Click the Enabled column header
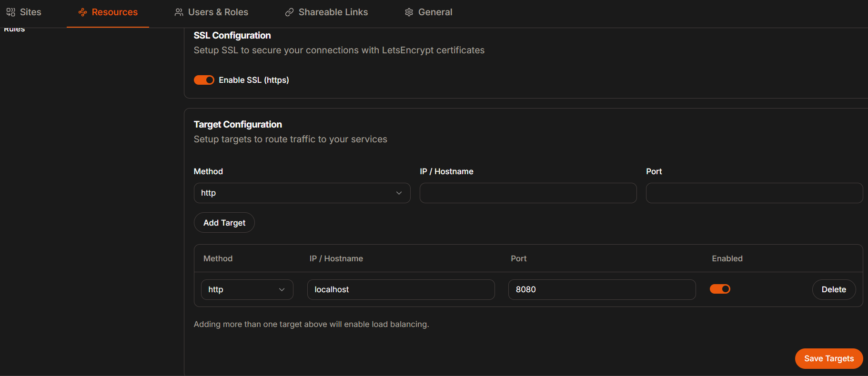 click(x=727, y=258)
